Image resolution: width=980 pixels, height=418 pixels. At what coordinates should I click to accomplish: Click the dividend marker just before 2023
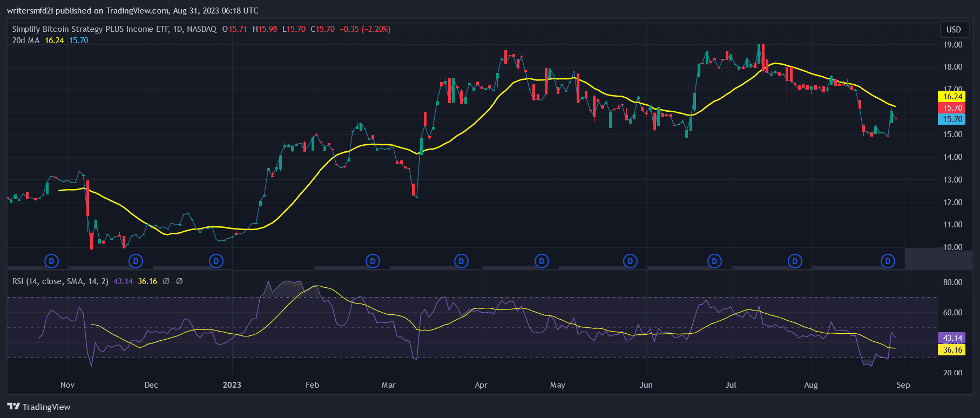tap(216, 261)
